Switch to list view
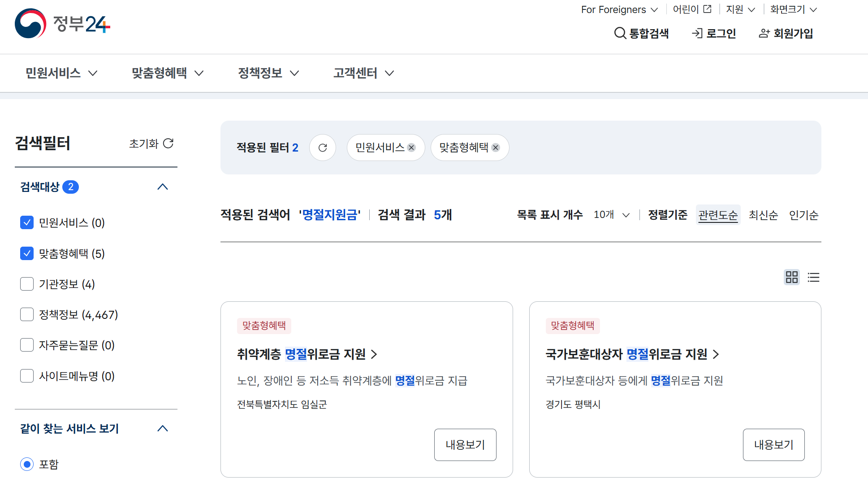This screenshot has width=868, height=487. point(813,277)
